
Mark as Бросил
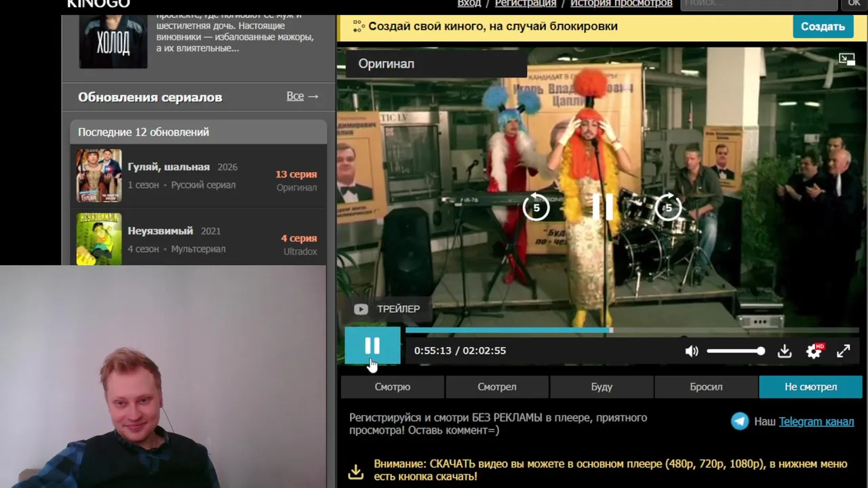click(x=706, y=387)
